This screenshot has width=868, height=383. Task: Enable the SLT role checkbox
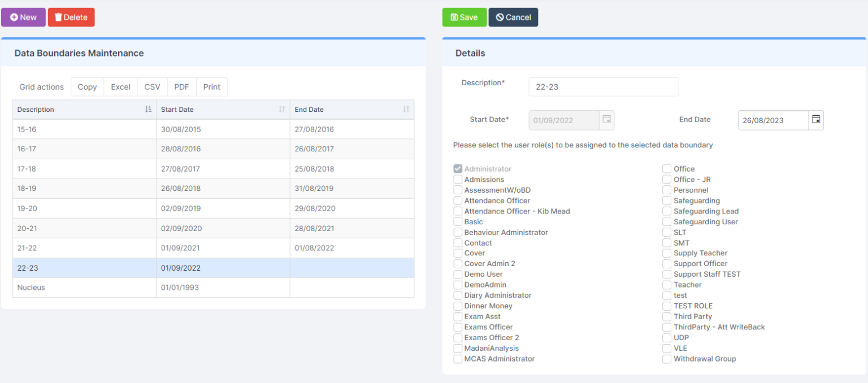[x=666, y=232]
